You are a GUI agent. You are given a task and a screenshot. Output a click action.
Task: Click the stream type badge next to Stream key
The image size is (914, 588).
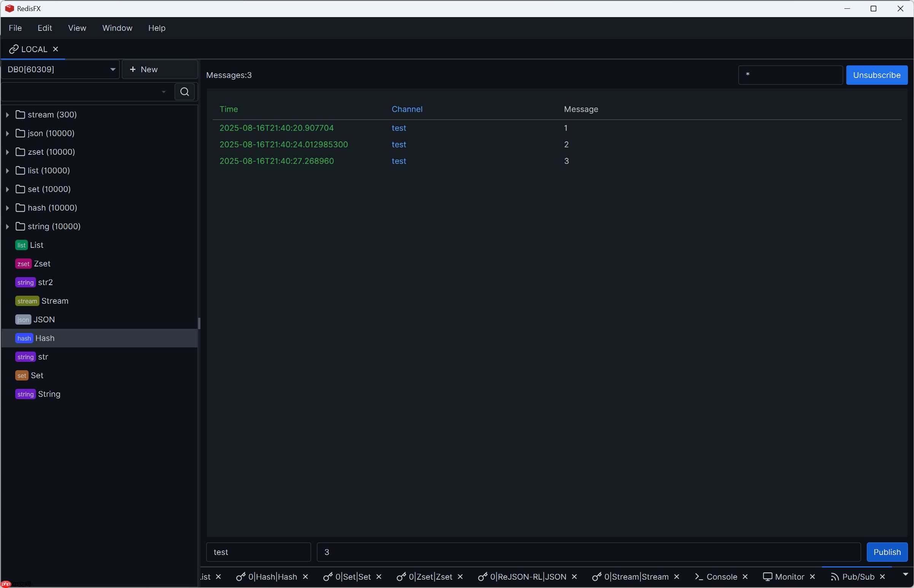tap(26, 301)
